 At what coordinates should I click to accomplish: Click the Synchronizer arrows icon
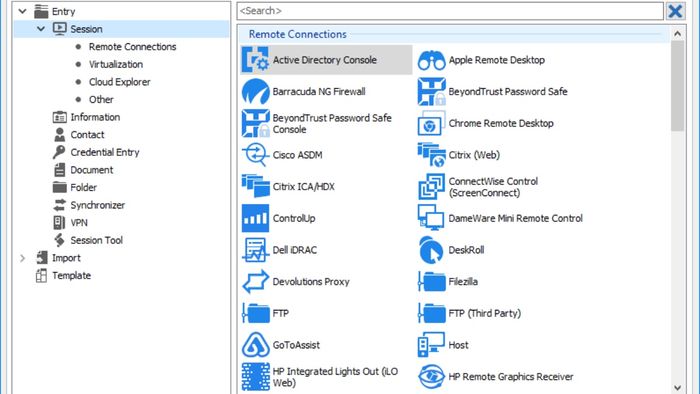tap(59, 205)
